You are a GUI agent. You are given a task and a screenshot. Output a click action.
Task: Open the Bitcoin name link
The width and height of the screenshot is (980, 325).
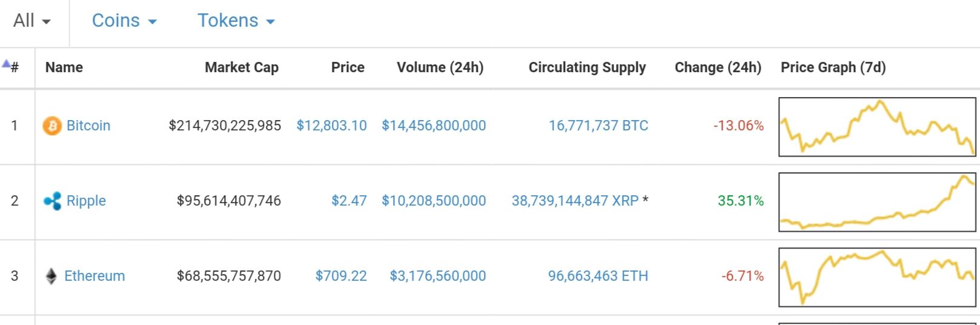click(88, 126)
